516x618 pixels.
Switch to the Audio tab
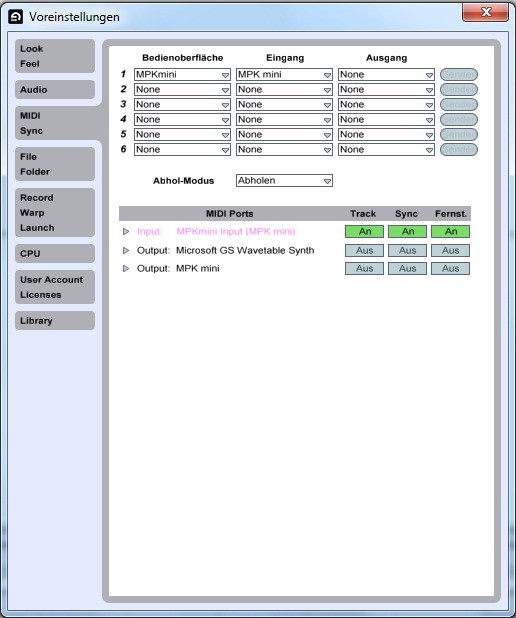[x=55, y=89]
